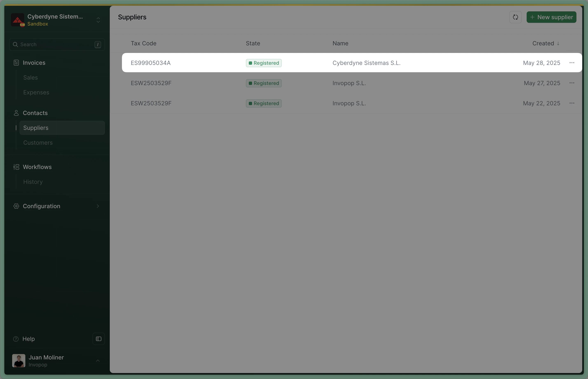This screenshot has height=379, width=588.
Task: Go to Sales invoices
Action: click(30, 77)
